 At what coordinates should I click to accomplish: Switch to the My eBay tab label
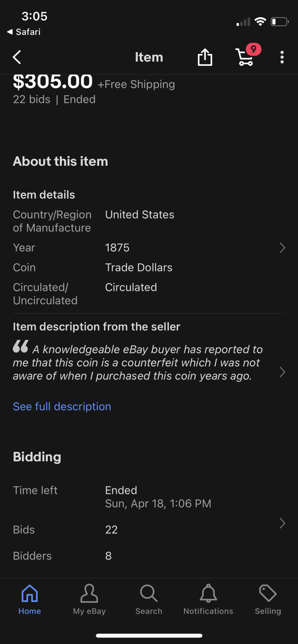89,611
